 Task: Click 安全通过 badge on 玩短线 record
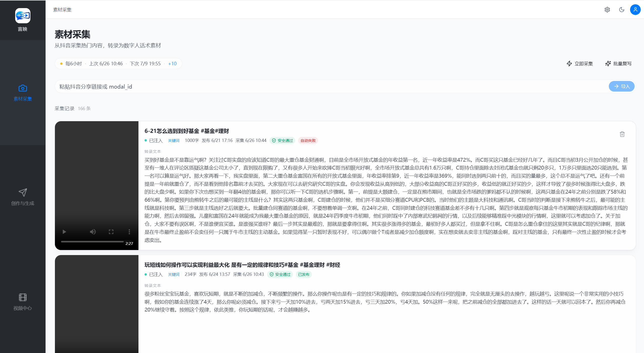(280, 274)
